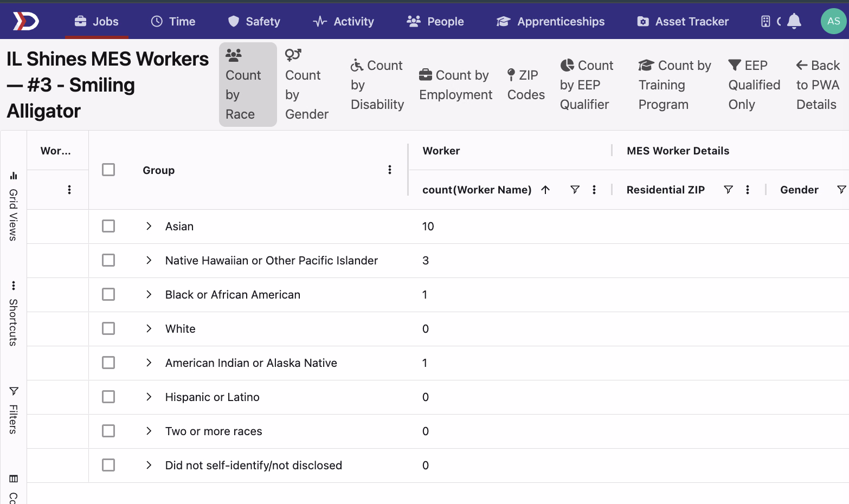This screenshot has height=504, width=849.
Task: Open the Shortcuts side panel
Action: [14, 314]
